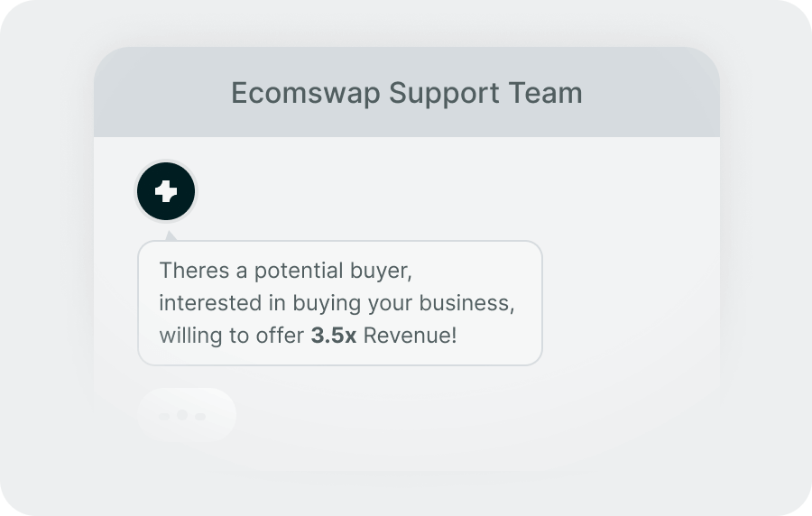This screenshot has height=516, width=812.
Task: Click the white plus logo in avatar
Action: tap(165, 191)
